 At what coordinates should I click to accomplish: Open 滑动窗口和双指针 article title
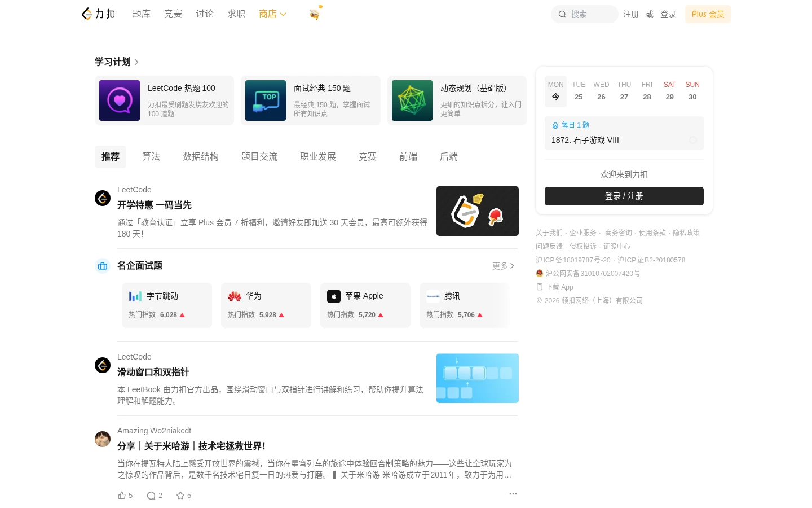click(153, 372)
